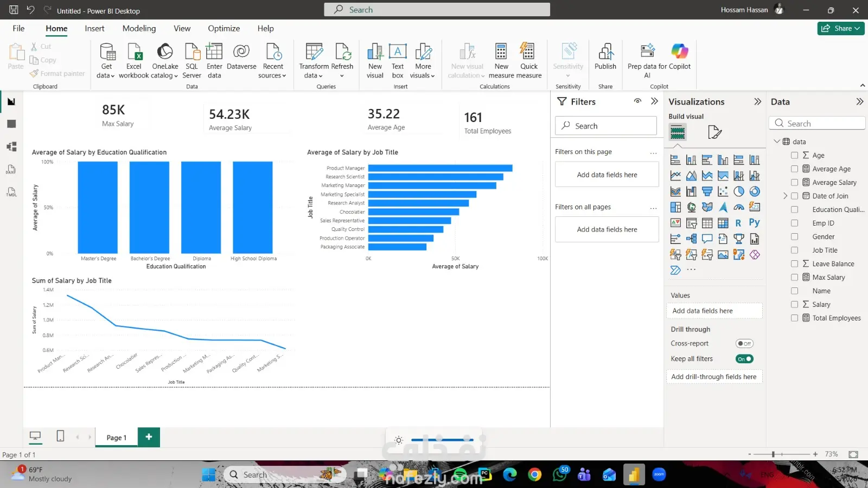Screen dimensions: 868x488
Task: Turn on Cross-report drill through toggle
Action: tap(744, 343)
